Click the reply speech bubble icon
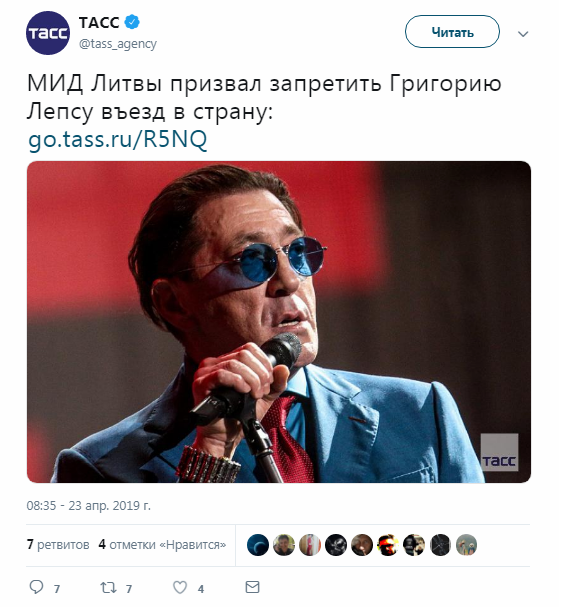The height and width of the screenshot is (607, 563). pos(36,587)
